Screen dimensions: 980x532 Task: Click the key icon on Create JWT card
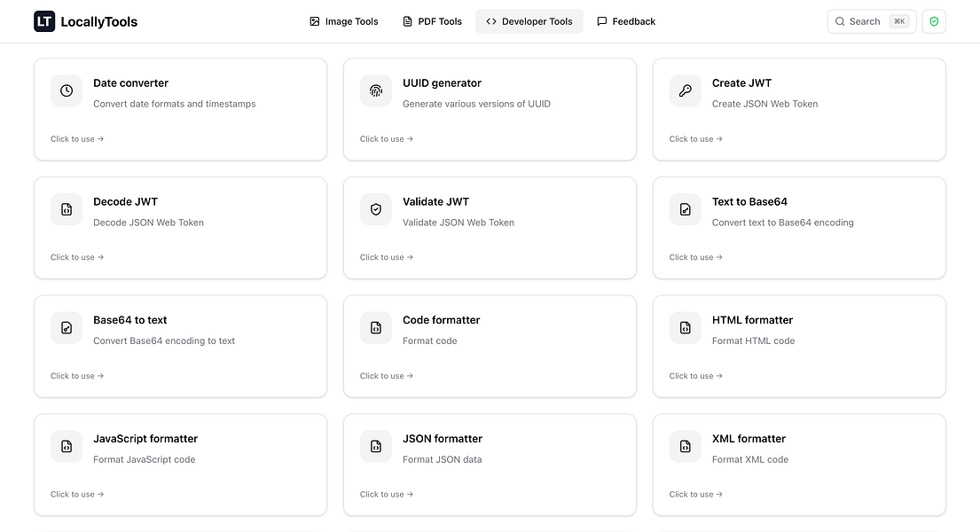[685, 90]
